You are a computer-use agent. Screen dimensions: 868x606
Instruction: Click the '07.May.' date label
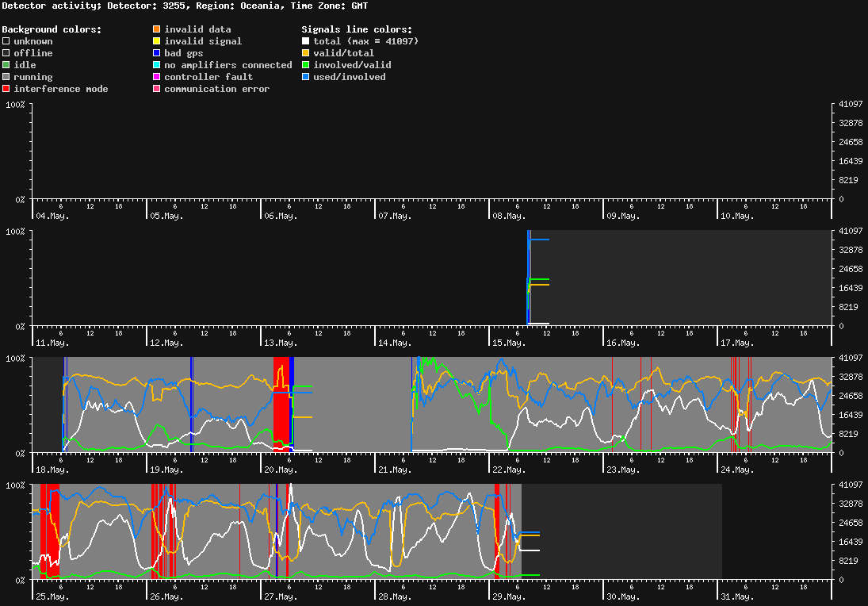tap(396, 216)
